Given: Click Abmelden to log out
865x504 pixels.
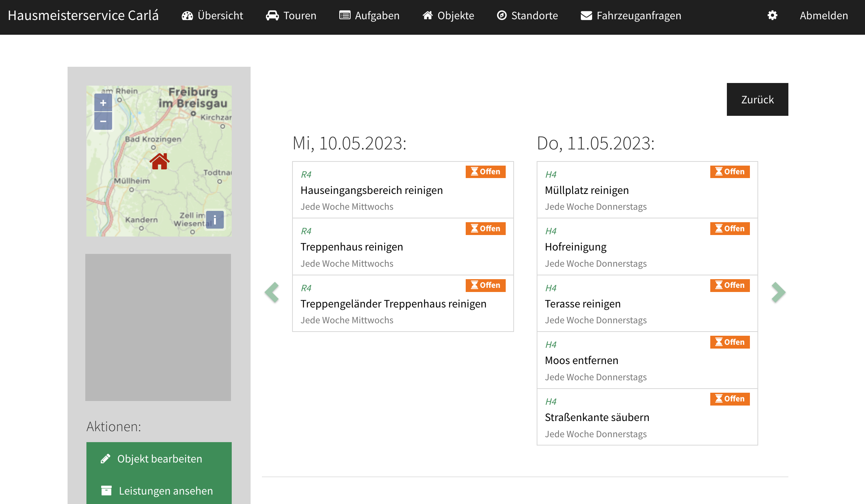Looking at the screenshot, I should (x=823, y=15).
